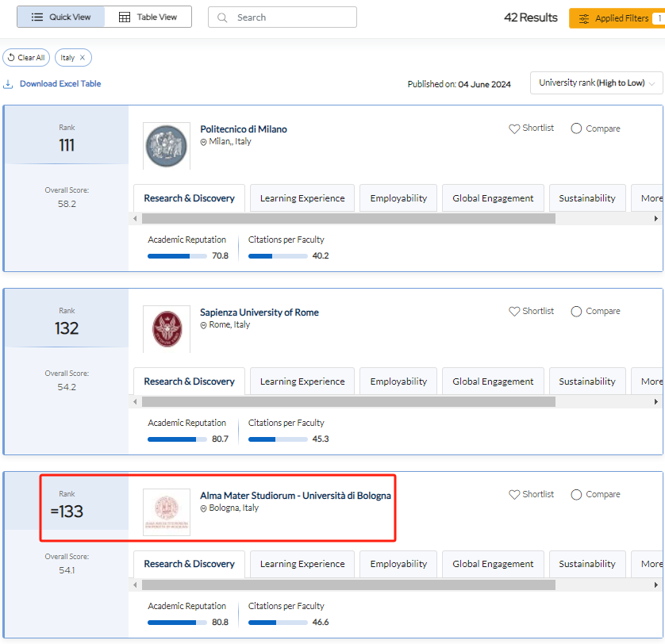This screenshot has height=644, width=665.
Task: Shortlist Università di Bologna heart icon
Action: point(514,495)
